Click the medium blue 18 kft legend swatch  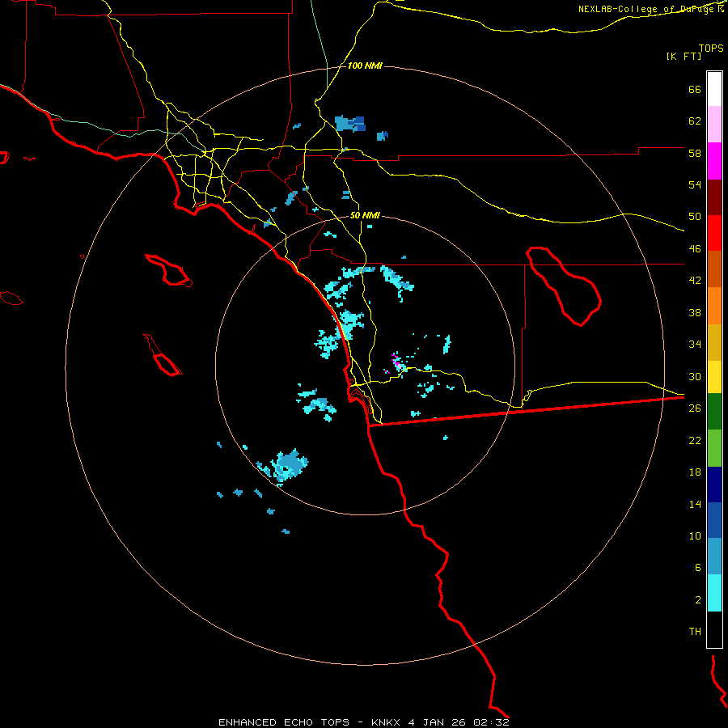pos(714,520)
